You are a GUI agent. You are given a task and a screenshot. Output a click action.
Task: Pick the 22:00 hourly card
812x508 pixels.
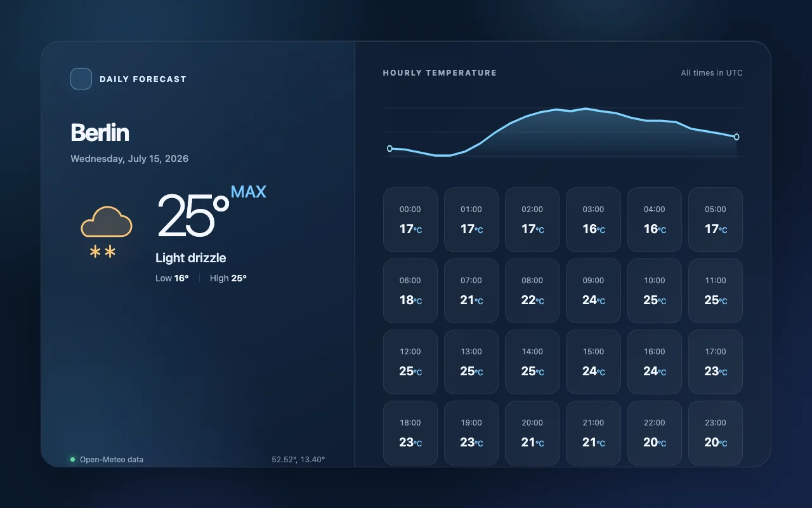pyautogui.click(x=655, y=433)
